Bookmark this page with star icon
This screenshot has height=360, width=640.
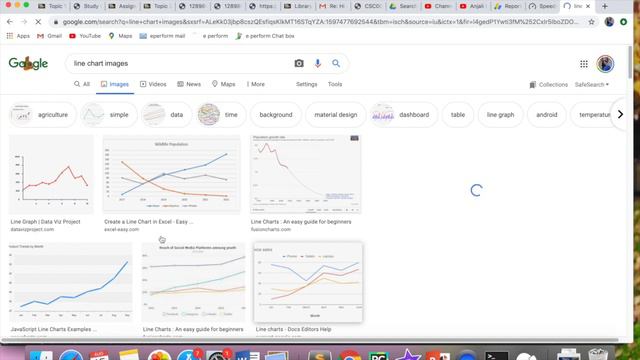pos(591,22)
